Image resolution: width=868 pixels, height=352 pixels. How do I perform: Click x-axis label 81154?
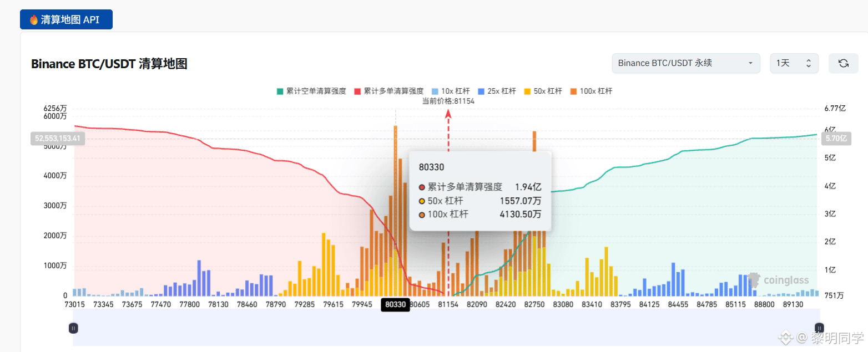click(x=448, y=304)
